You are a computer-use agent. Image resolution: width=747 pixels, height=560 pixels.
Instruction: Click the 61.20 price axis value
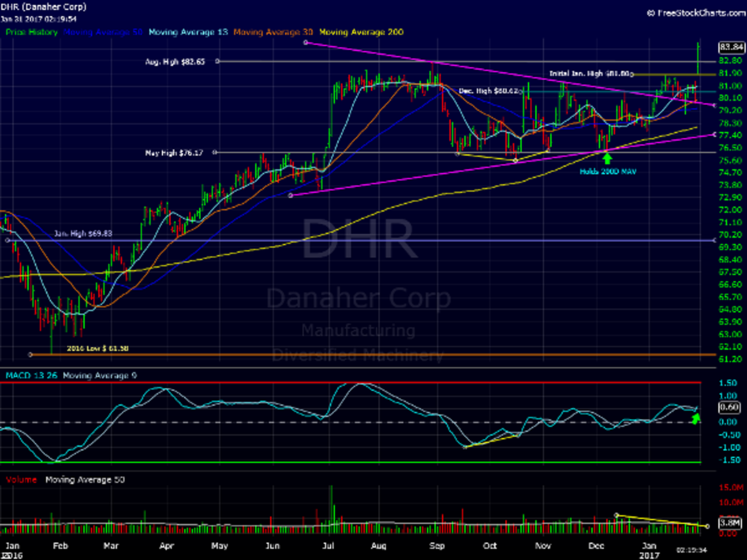(x=730, y=359)
